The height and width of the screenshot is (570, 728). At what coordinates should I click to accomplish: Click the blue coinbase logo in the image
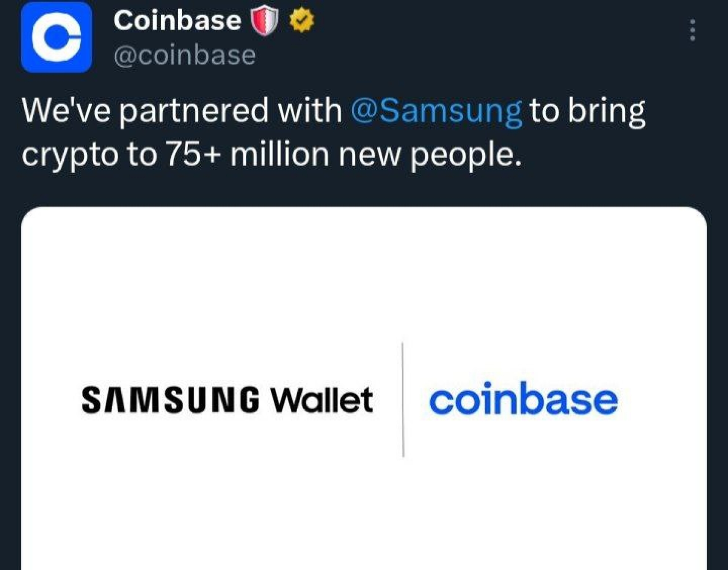point(523,399)
